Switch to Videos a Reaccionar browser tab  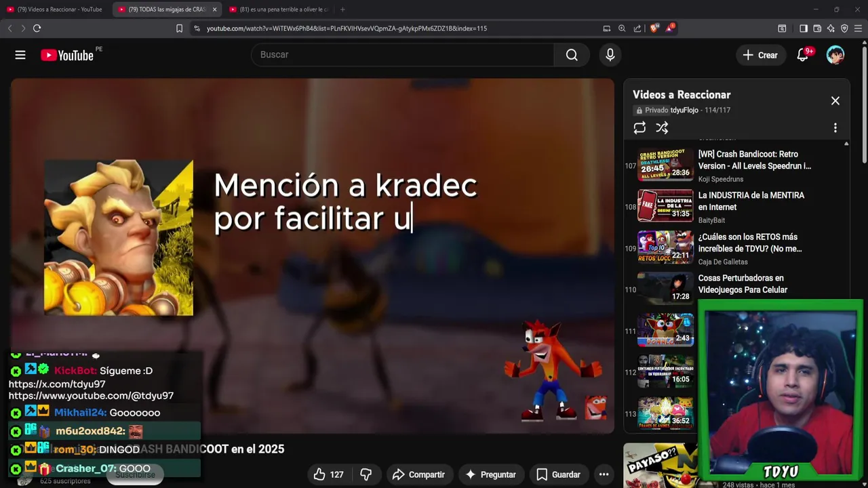tap(54, 9)
